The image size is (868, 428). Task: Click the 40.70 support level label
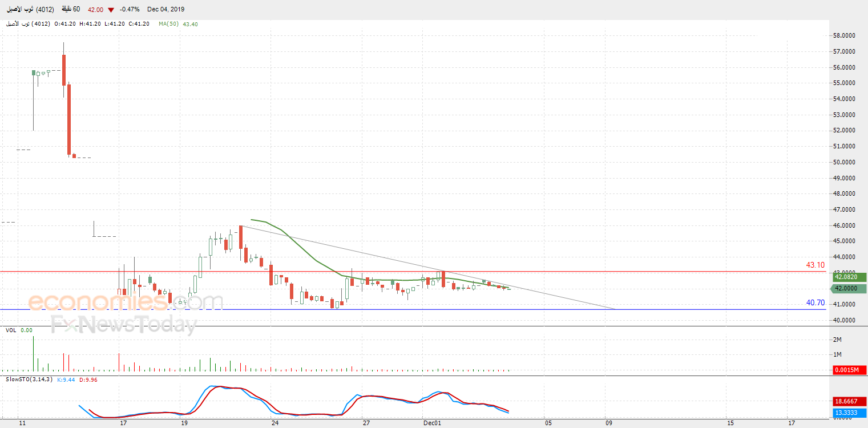click(x=815, y=303)
